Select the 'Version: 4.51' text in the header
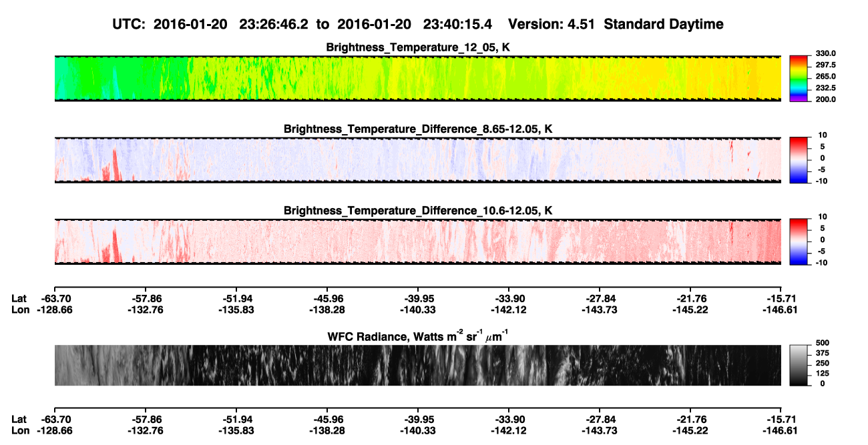Viewport: 868px width, 445px height. pos(553,24)
